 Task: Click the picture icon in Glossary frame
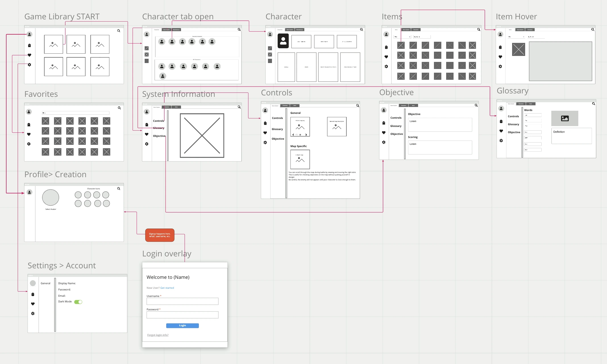click(565, 118)
